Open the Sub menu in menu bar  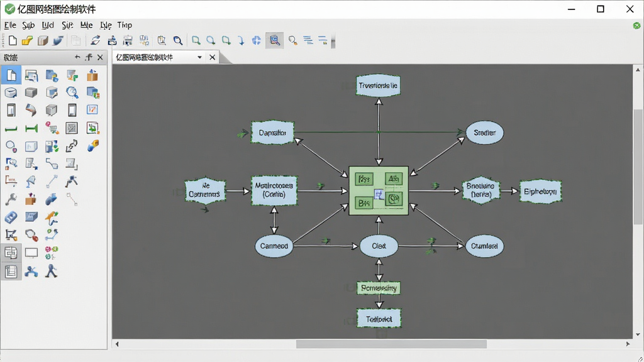[28, 25]
